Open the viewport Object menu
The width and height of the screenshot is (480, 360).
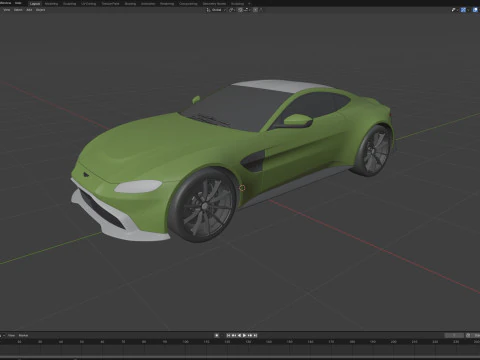click(x=41, y=10)
